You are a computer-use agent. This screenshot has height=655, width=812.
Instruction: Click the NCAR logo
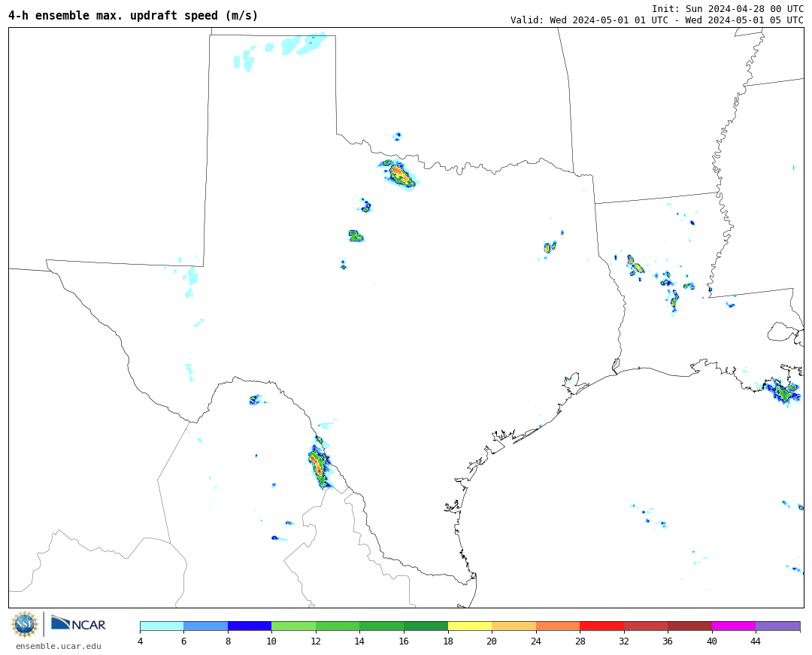78,623
